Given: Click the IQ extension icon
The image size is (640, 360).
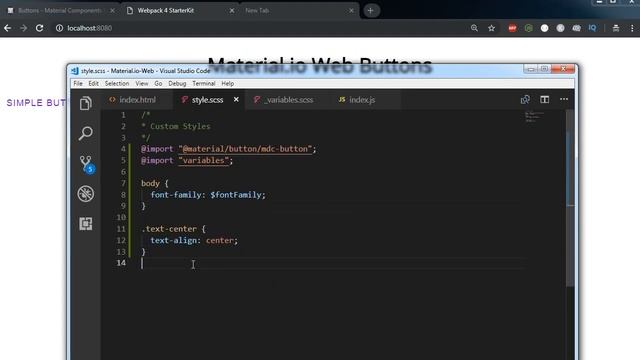Looking at the screenshot, I should click(592, 28).
